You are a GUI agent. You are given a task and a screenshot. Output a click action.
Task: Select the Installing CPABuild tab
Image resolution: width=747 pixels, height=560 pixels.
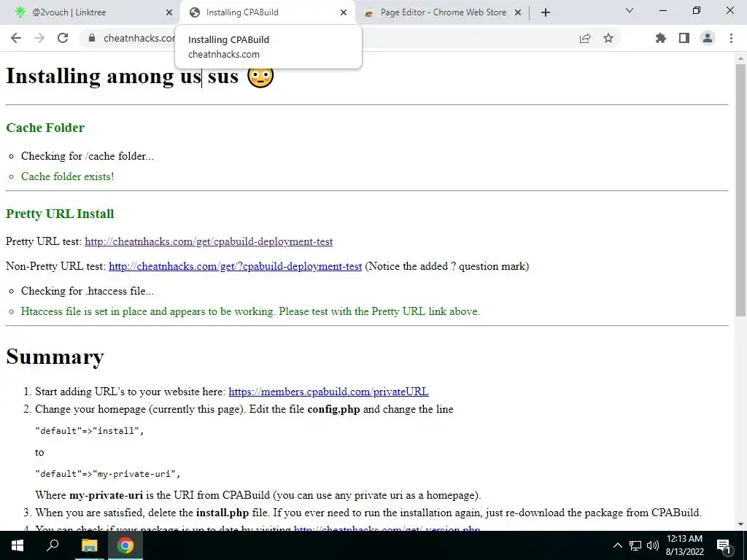coord(268,12)
